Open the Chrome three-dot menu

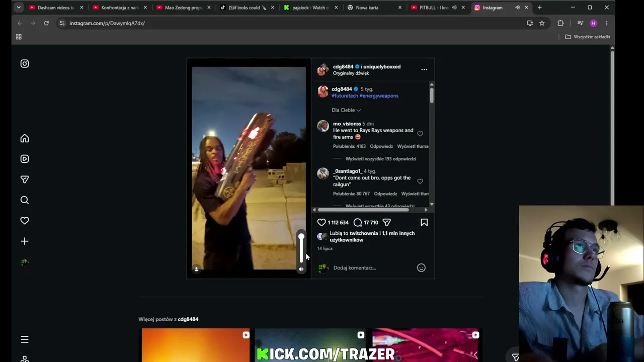coord(607,23)
